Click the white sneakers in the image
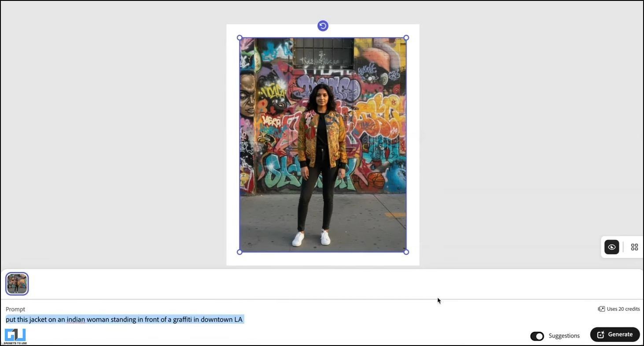The image size is (644, 346). coord(311,238)
